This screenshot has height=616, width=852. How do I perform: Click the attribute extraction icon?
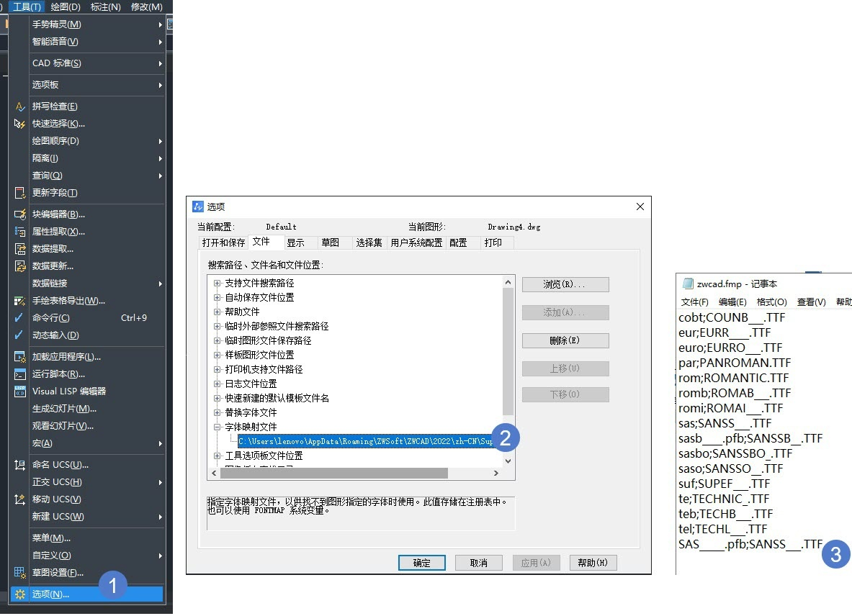tap(19, 232)
